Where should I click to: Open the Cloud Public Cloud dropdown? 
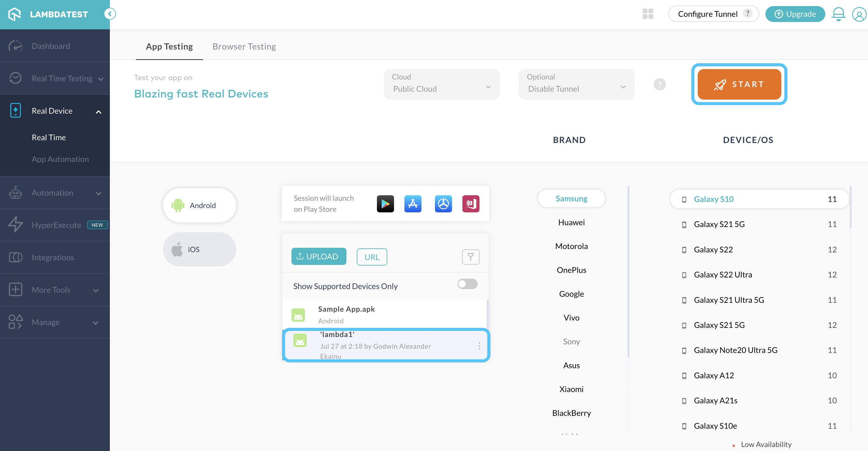pyautogui.click(x=441, y=84)
